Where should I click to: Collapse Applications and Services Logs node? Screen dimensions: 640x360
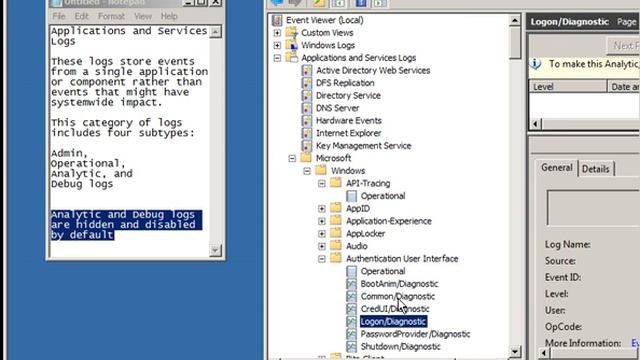click(x=277, y=58)
